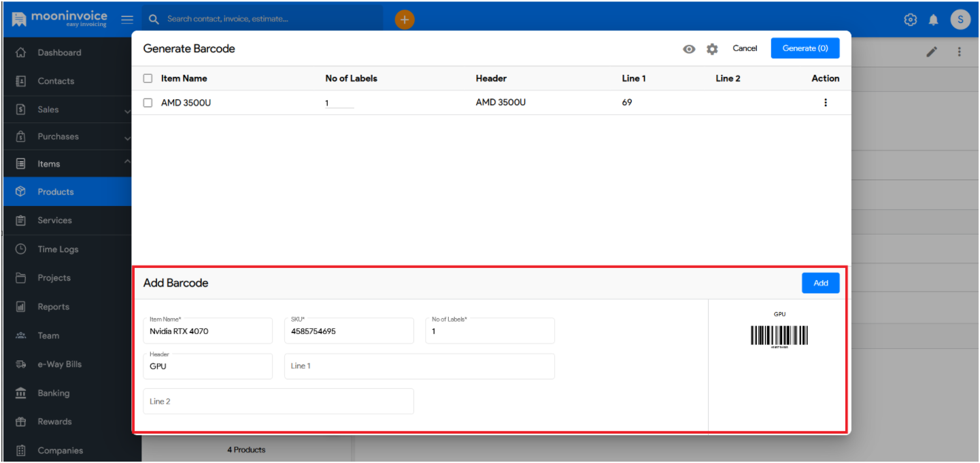
Task: Click the No of Labels field in Add Barcode
Action: tap(490, 330)
